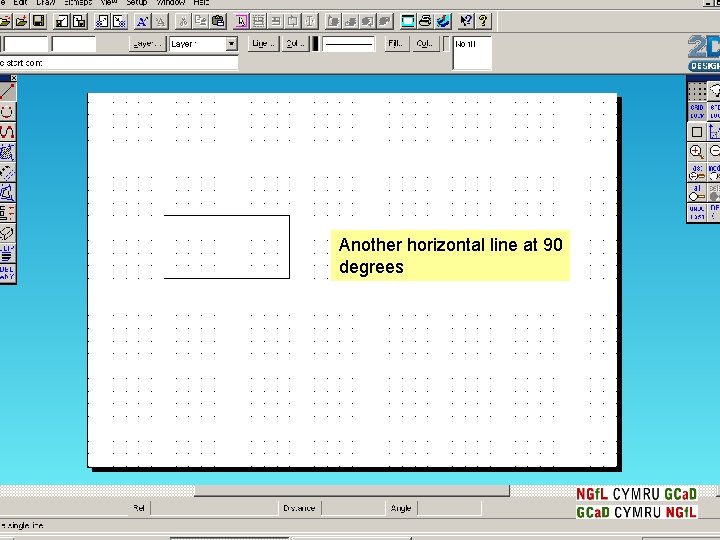Viewport: 720px width, 540px height.
Task: Close the left drawing tools palette
Action: (x=14, y=78)
